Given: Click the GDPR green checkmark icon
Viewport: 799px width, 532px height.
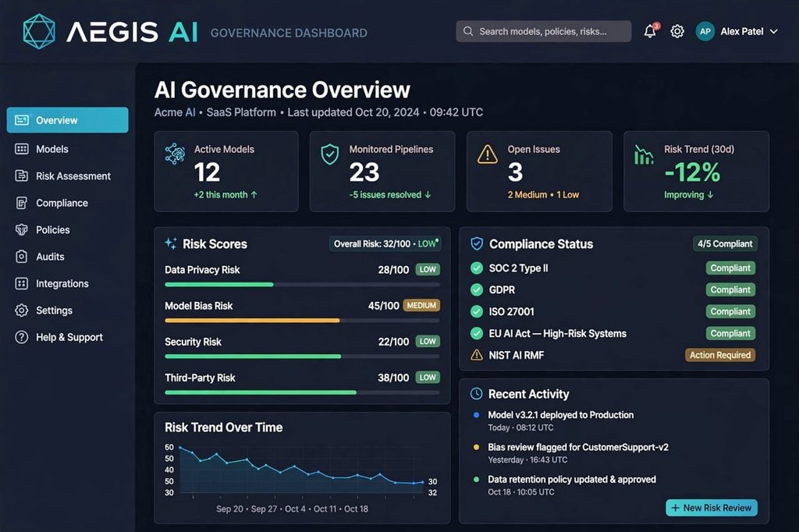Looking at the screenshot, I should [477, 290].
